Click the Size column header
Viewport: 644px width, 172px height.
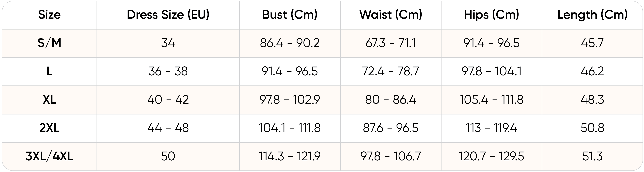pos(49,15)
